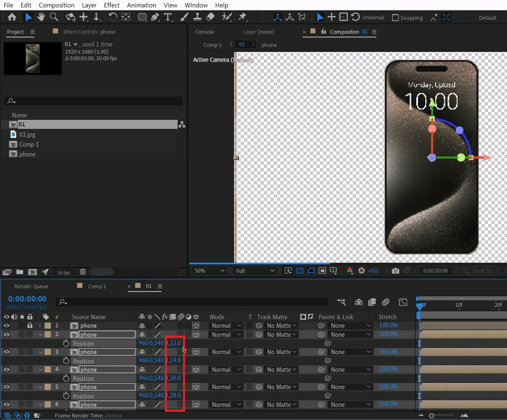Select the Selection tool arrow
This screenshot has height=420, width=507.
click(x=28, y=17)
